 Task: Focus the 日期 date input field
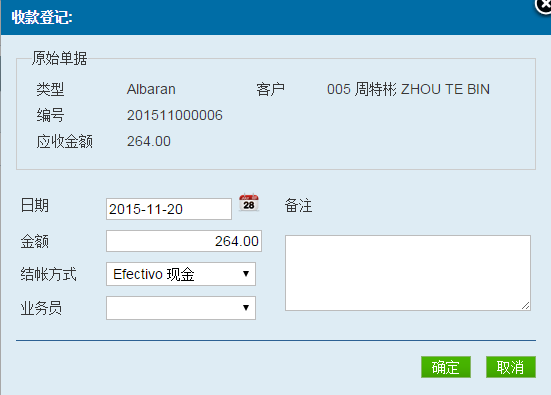click(x=169, y=209)
